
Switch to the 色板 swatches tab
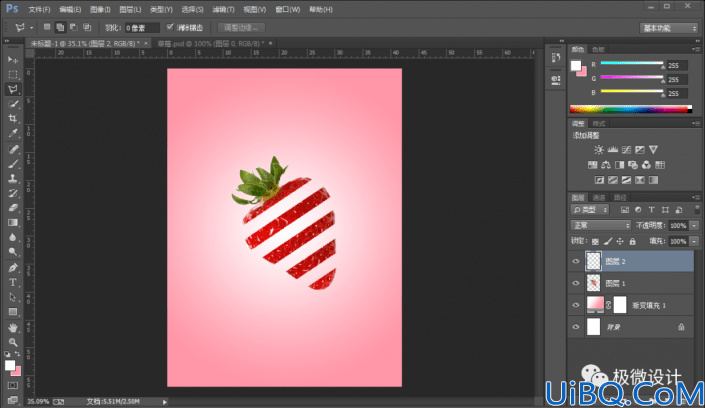pyautogui.click(x=598, y=49)
